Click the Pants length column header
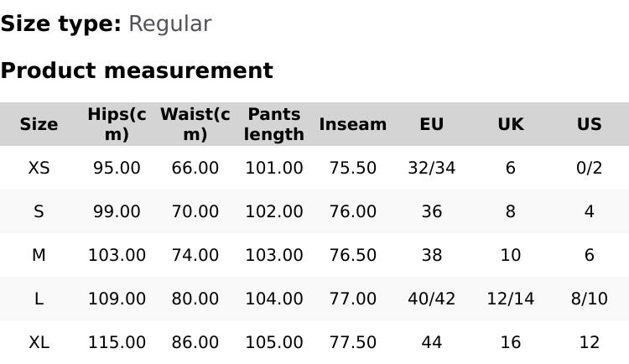Screen dimensions: 629x364 [274, 124]
